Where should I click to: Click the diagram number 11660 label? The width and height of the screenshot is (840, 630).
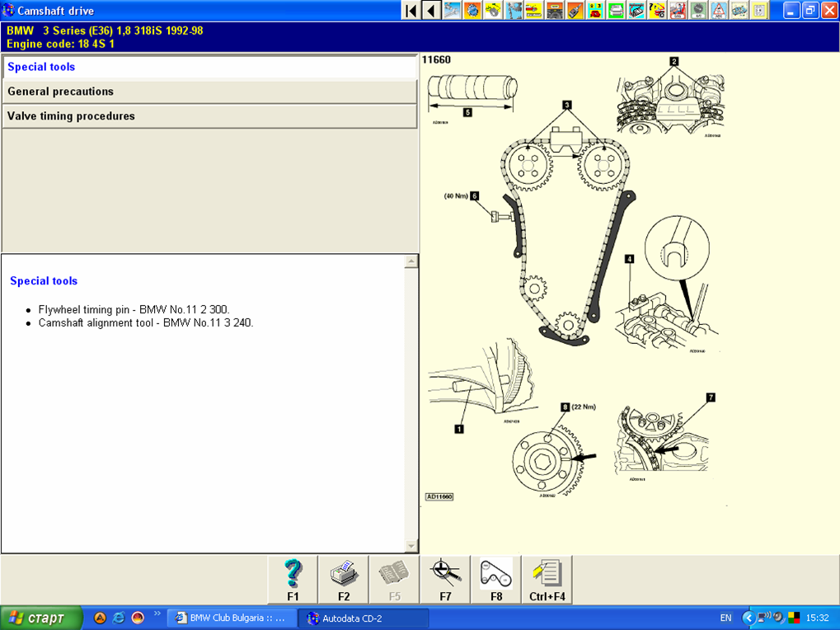(x=436, y=59)
